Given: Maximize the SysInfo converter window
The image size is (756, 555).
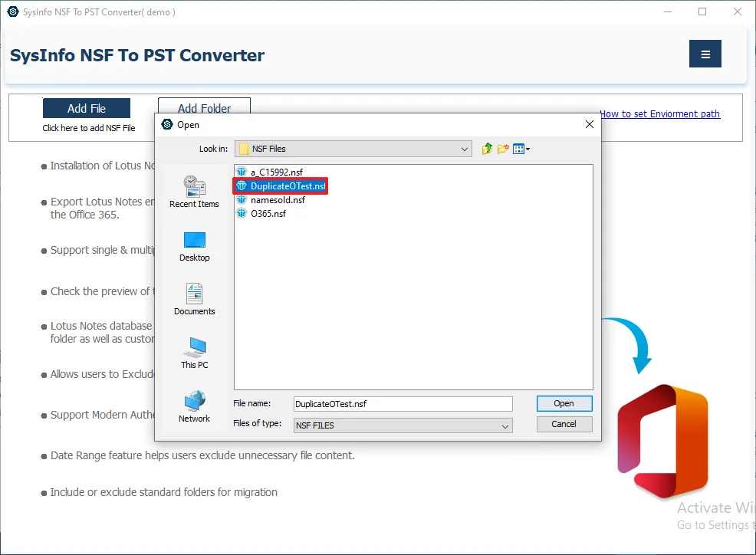Looking at the screenshot, I should (702, 11).
